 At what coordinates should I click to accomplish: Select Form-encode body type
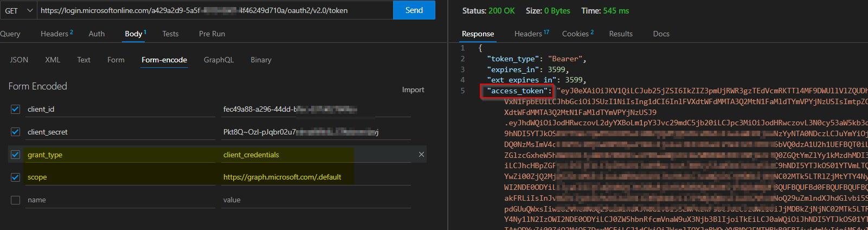164,60
